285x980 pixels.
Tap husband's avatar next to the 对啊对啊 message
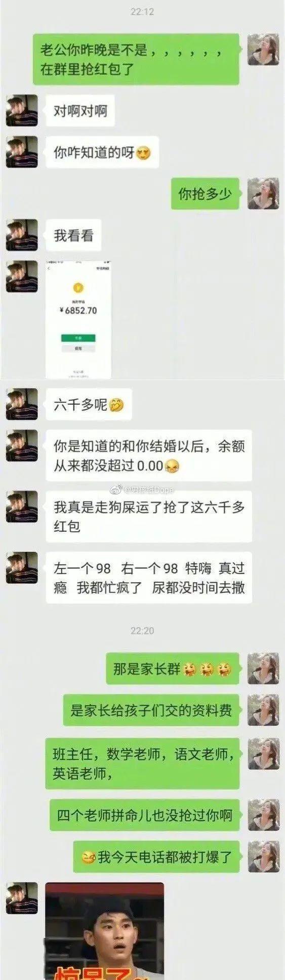pos(22,110)
